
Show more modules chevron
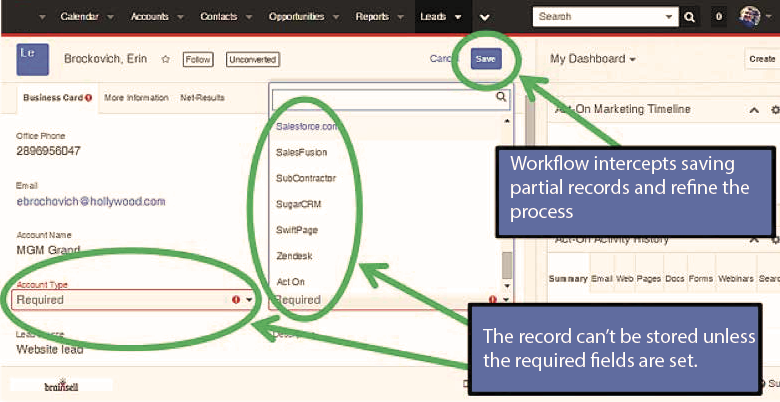485,17
